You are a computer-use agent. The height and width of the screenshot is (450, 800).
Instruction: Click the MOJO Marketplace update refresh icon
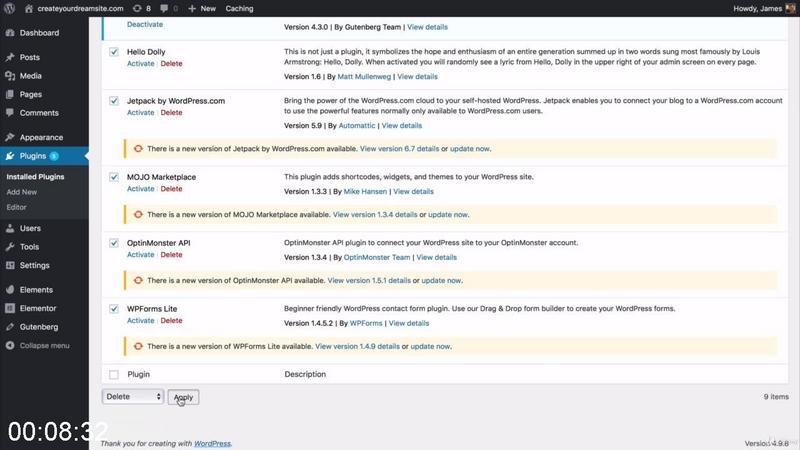pyautogui.click(x=138, y=215)
